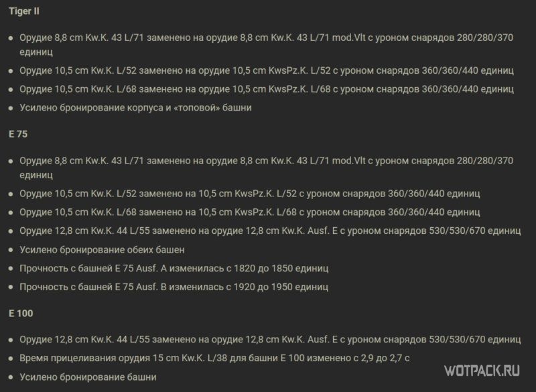Viewport: 536px width, 392px height.
Task: Click the E 75 10,5 cm KwsPz.K. L/52 line
Action: (249, 194)
